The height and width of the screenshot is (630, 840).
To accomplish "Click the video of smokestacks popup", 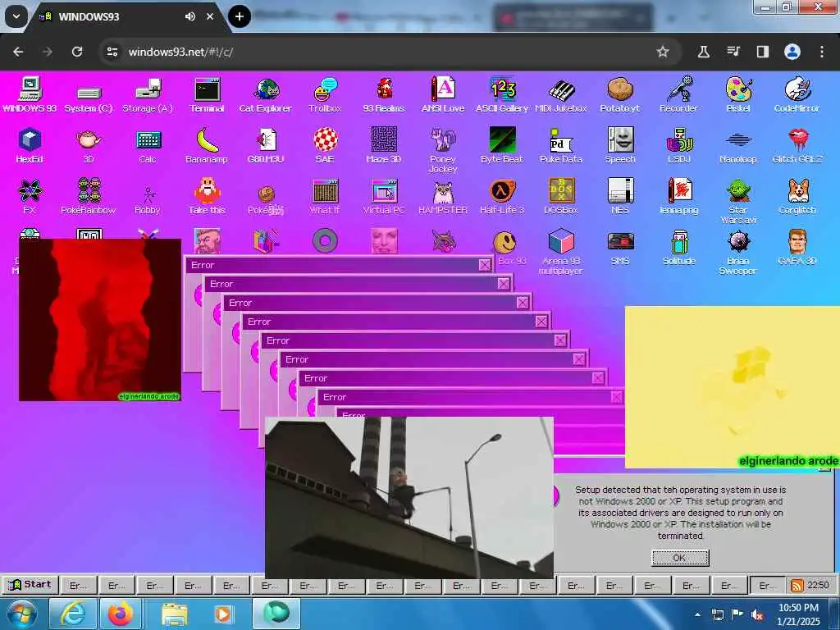I will coord(409,498).
